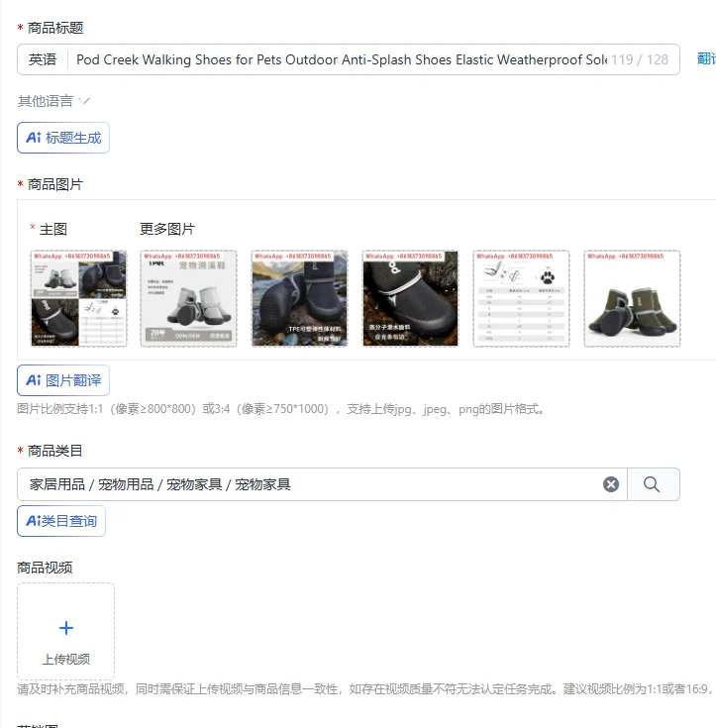Screen dimensions: 716x728
Task: Click the 英语 language label in title
Action: (43, 59)
